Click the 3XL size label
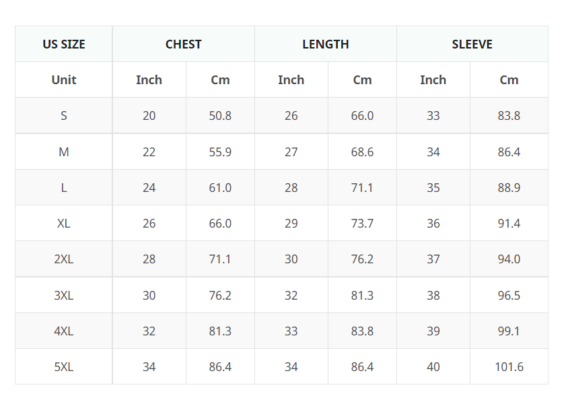The height and width of the screenshot is (400, 568). pos(64,295)
